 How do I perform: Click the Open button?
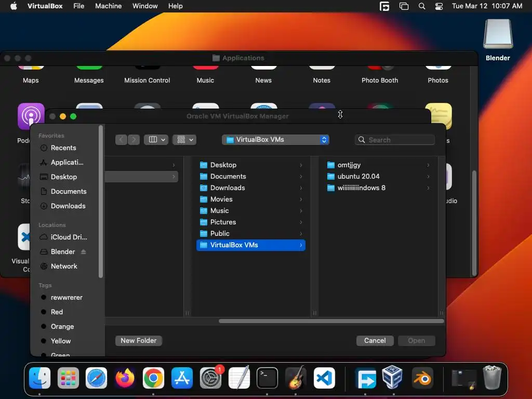tap(416, 341)
